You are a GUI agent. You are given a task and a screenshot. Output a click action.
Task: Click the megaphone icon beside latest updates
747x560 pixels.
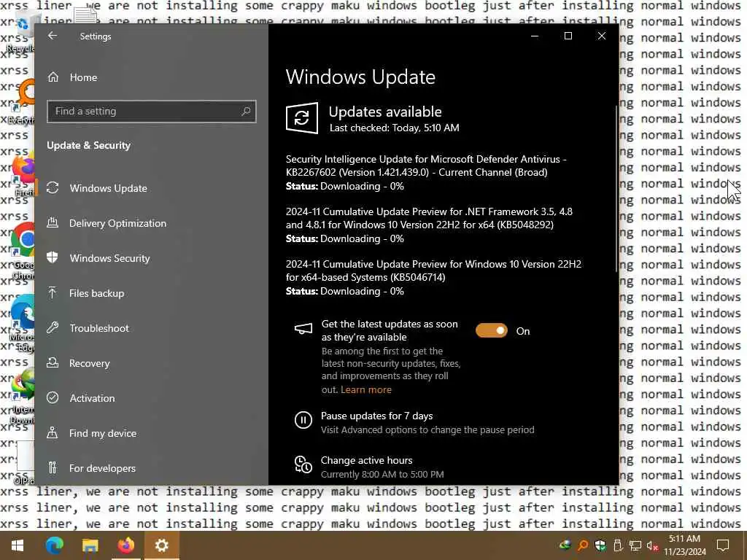click(303, 329)
